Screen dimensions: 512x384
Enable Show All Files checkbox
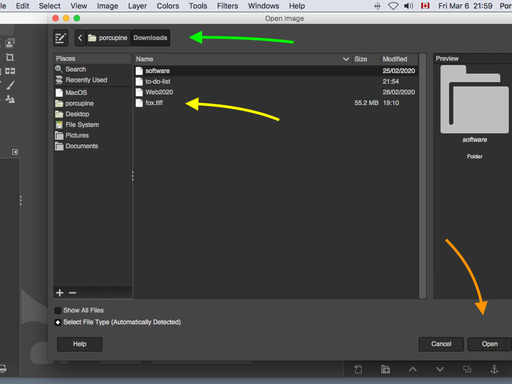(58, 310)
